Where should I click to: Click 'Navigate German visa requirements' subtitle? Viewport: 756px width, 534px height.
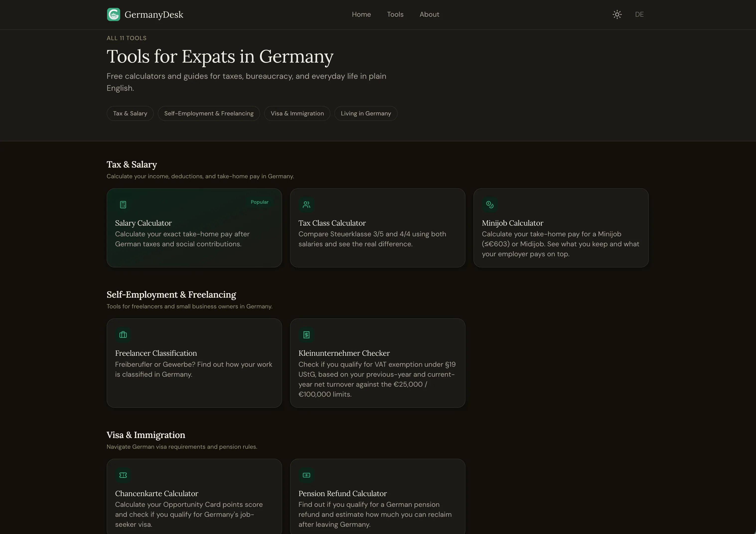click(182, 447)
